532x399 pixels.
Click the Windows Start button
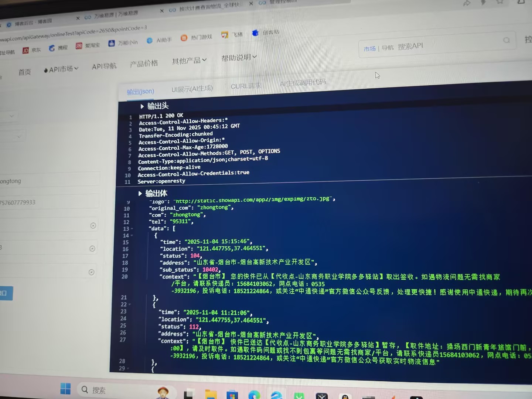point(65,389)
